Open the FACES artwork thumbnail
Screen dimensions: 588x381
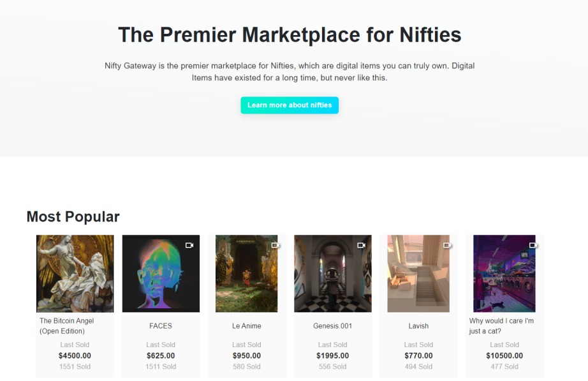click(161, 274)
